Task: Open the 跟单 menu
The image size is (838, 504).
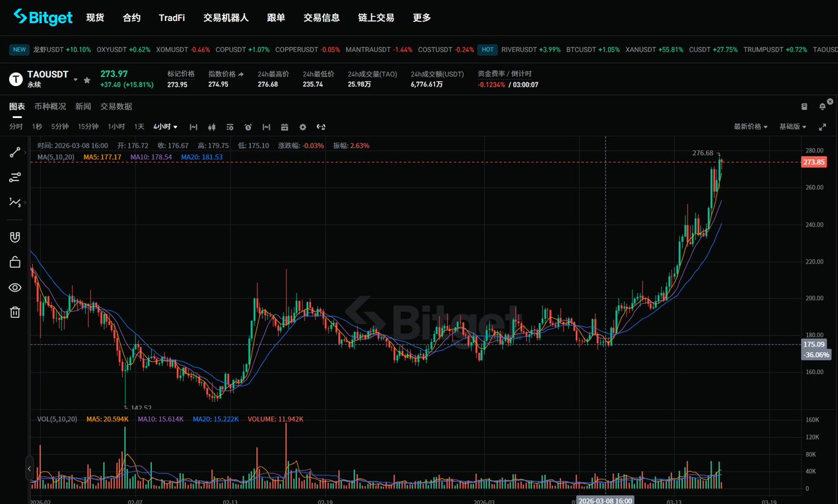Action: point(276,17)
